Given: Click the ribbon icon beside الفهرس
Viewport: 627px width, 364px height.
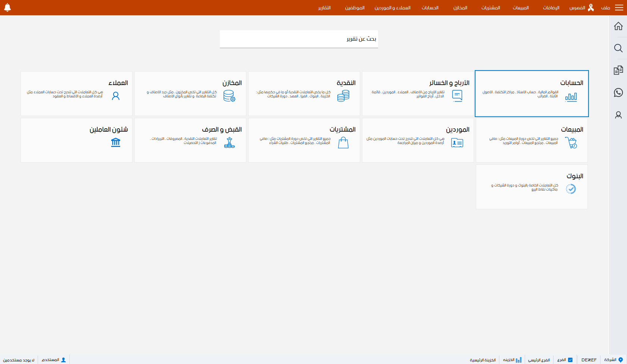Looking at the screenshot, I should coord(591,7).
